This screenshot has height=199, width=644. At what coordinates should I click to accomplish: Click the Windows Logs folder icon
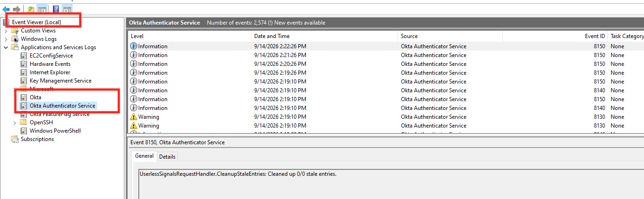pos(15,39)
